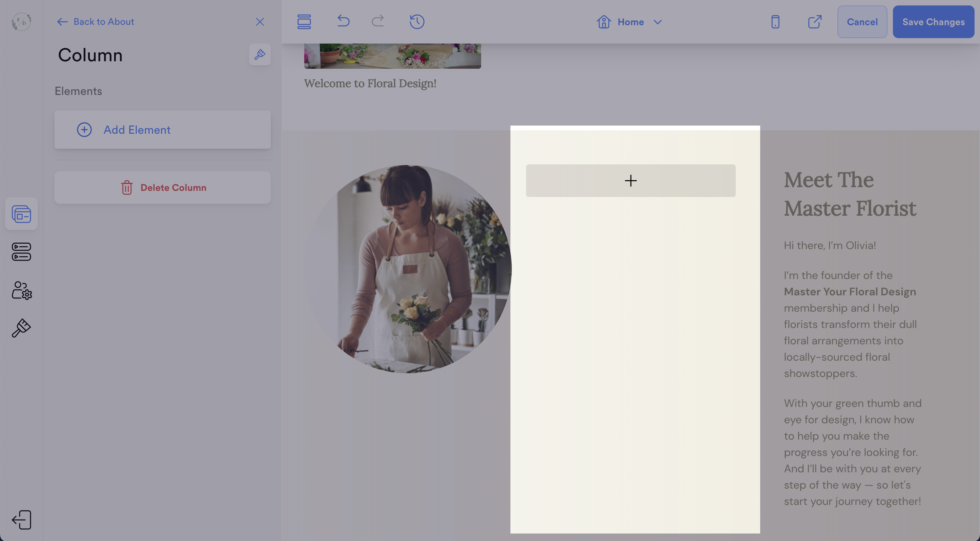Screen dimensions: 980x541
Task: Switch to mobile preview
Action: 775,22
